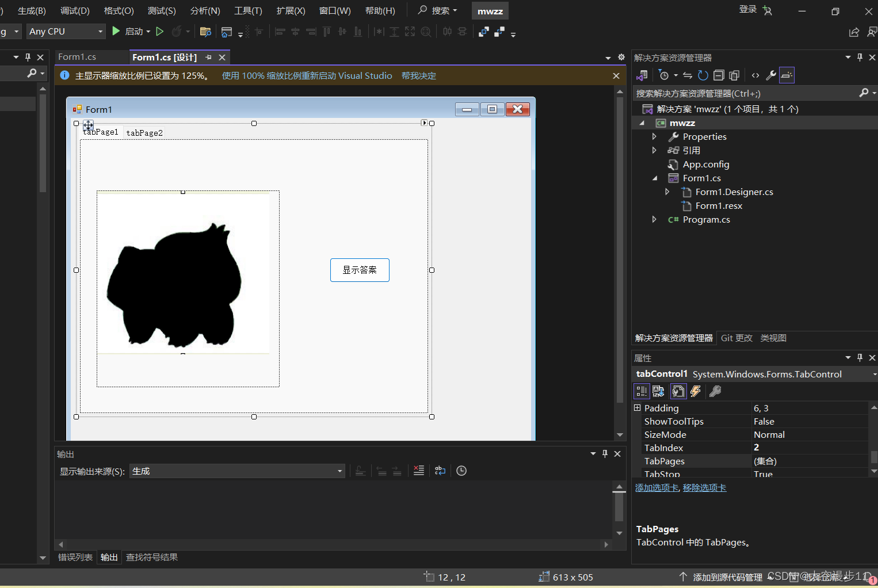Click the 添加选项卡 add tab link
Image resolution: width=878 pixels, height=588 pixels.
656,488
